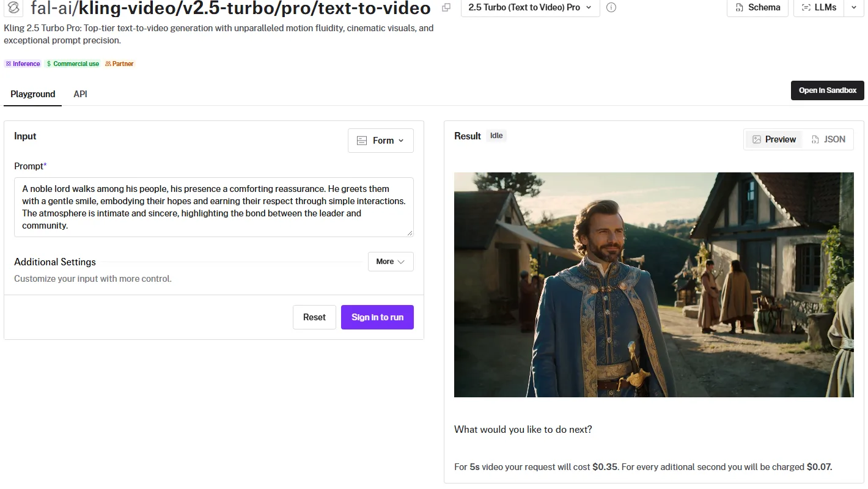Reset the input form

click(x=314, y=317)
